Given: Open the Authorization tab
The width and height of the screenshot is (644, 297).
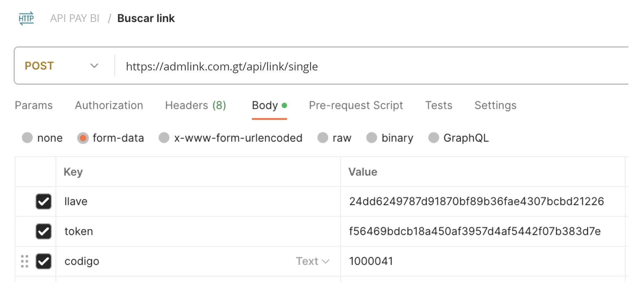Looking at the screenshot, I should click(109, 105).
